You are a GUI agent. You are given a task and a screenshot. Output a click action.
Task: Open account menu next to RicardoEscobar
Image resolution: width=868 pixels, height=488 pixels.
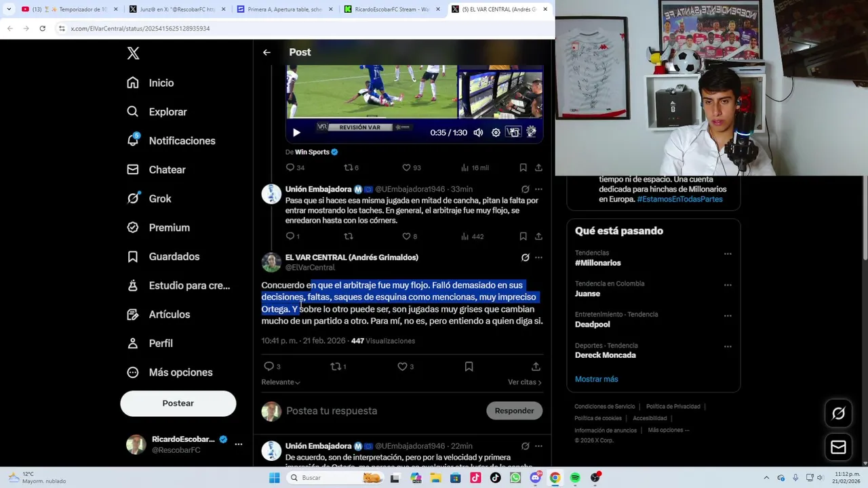click(238, 444)
